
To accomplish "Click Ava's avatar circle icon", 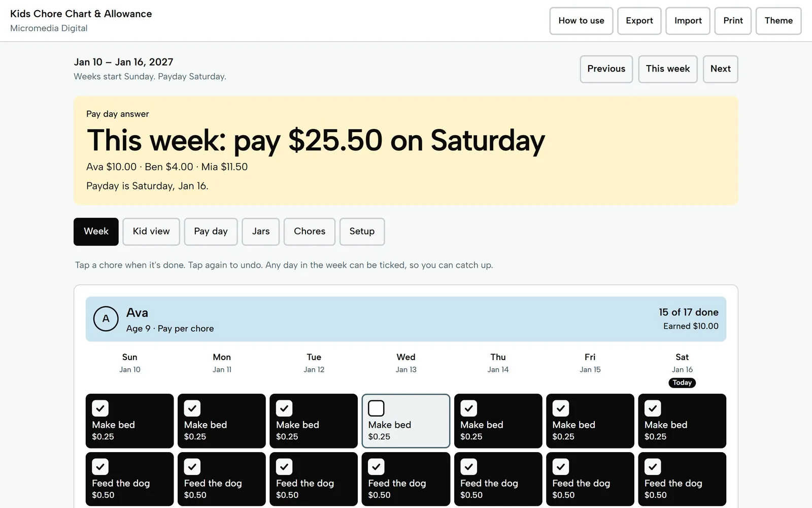I will [x=106, y=319].
